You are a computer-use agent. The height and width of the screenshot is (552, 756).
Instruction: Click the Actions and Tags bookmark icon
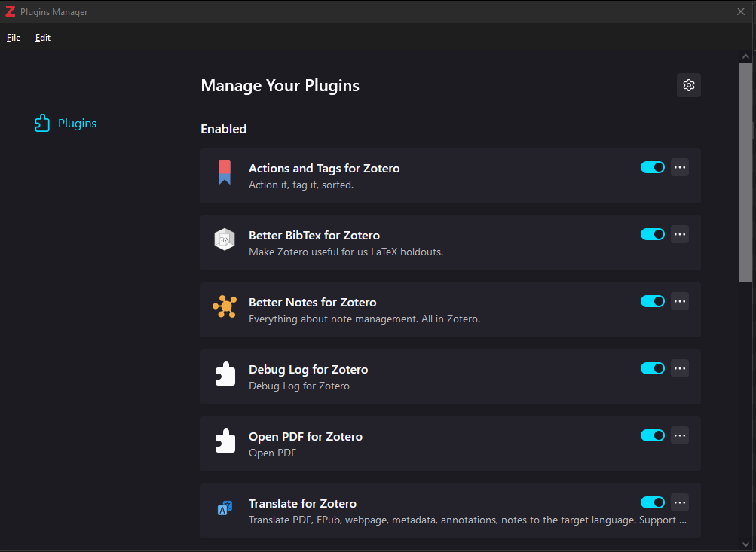pyautogui.click(x=225, y=172)
